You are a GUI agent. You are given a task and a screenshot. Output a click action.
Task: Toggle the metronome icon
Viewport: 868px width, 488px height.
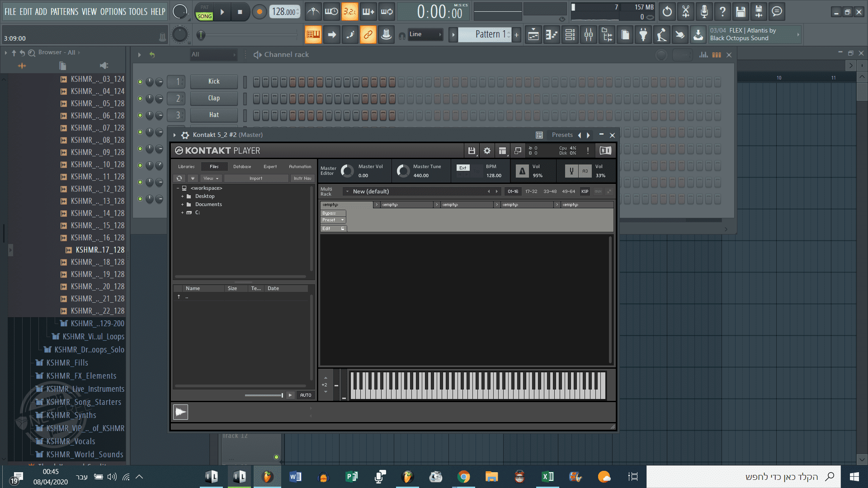click(x=313, y=12)
